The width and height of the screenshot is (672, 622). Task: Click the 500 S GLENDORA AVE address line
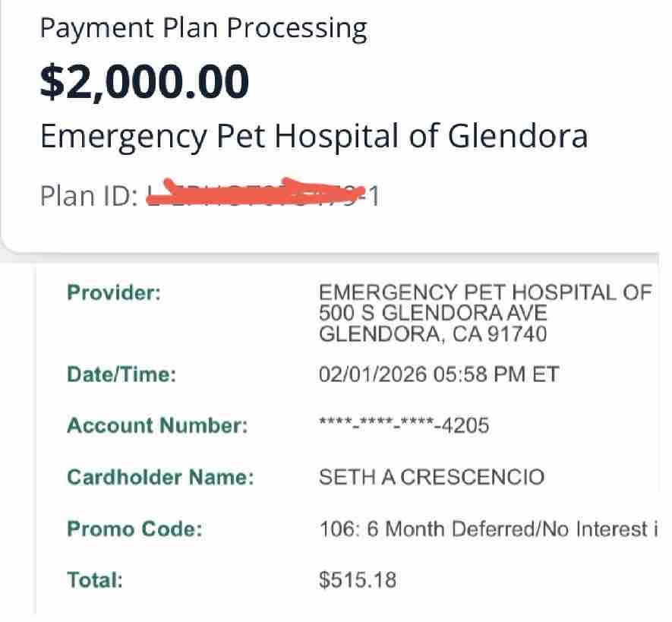tap(433, 313)
